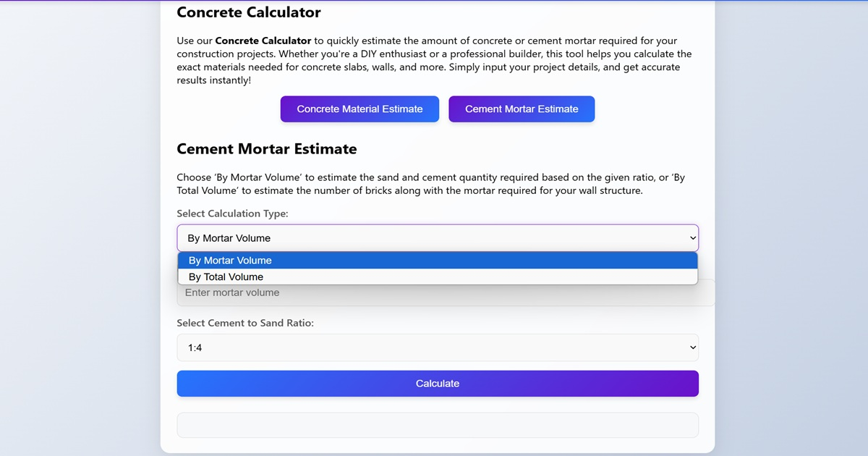Focus the empty results box below Calculate

pyautogui.click(x=438, y=425)
